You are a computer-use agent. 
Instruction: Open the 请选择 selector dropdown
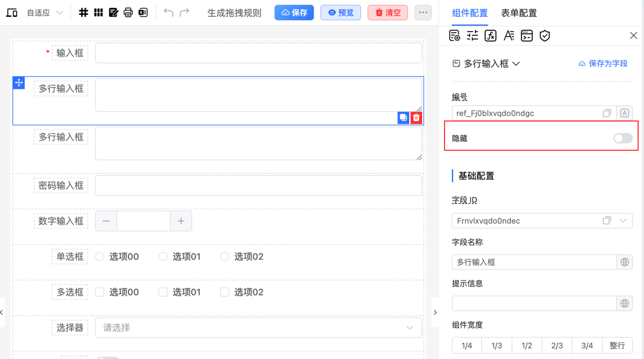coord(258,328)
